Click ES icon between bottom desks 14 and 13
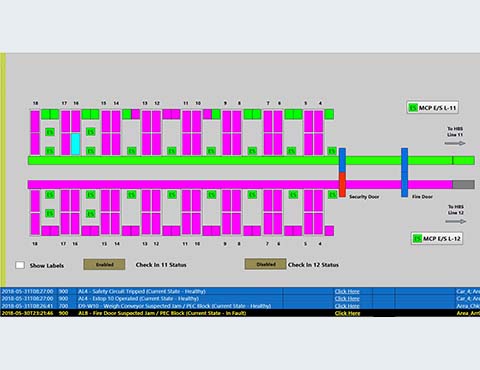This screenshot has width=480, height=370. 132,195
